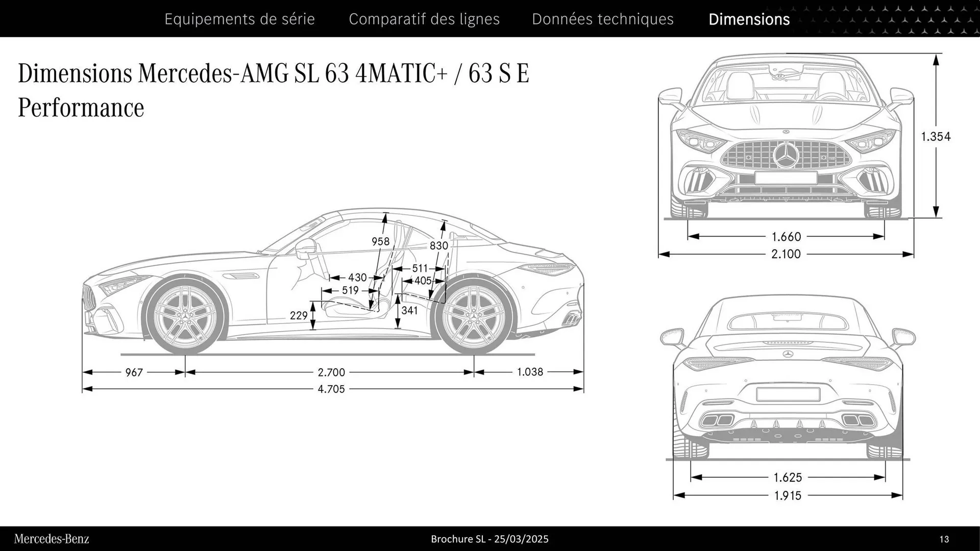
Task: Click the Brochure SL - 25/03/2025 footer link
Action: tap(490, 539)
